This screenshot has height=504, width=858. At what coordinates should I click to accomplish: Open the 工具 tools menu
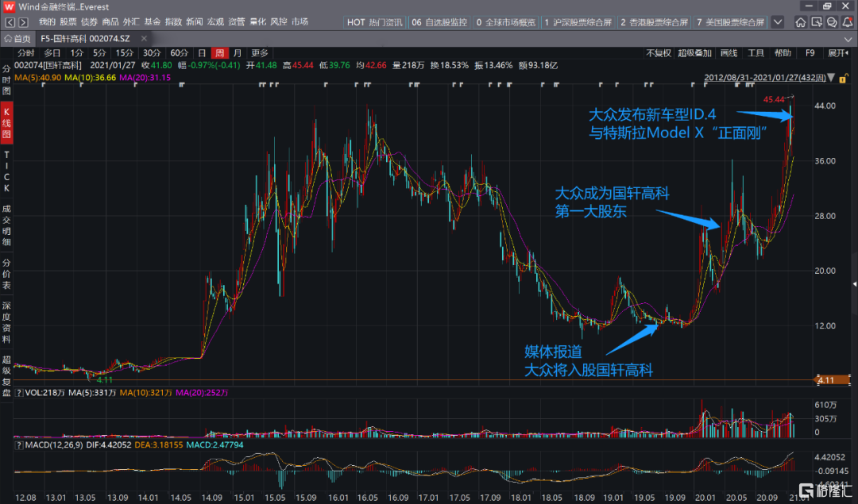756,53
